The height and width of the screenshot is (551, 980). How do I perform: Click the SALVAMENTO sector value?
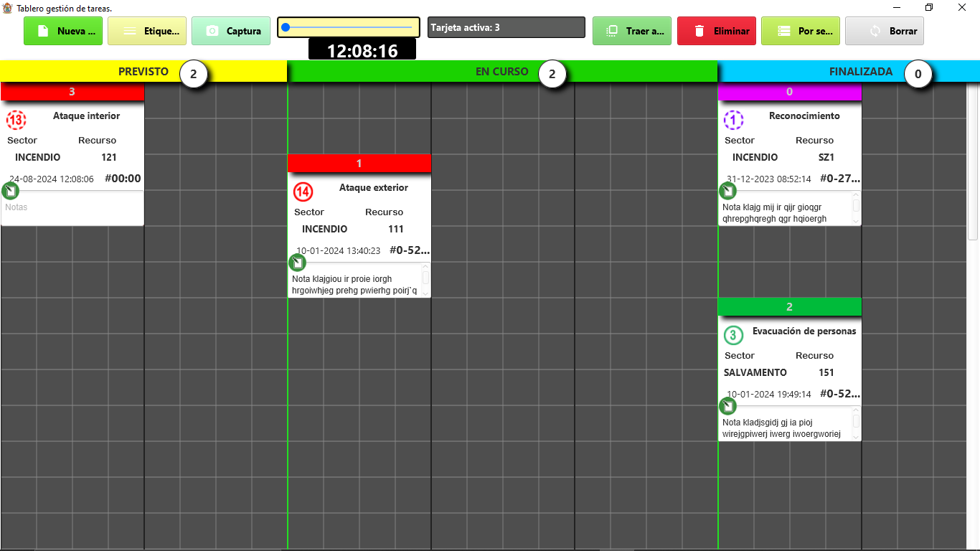[755, 372]
